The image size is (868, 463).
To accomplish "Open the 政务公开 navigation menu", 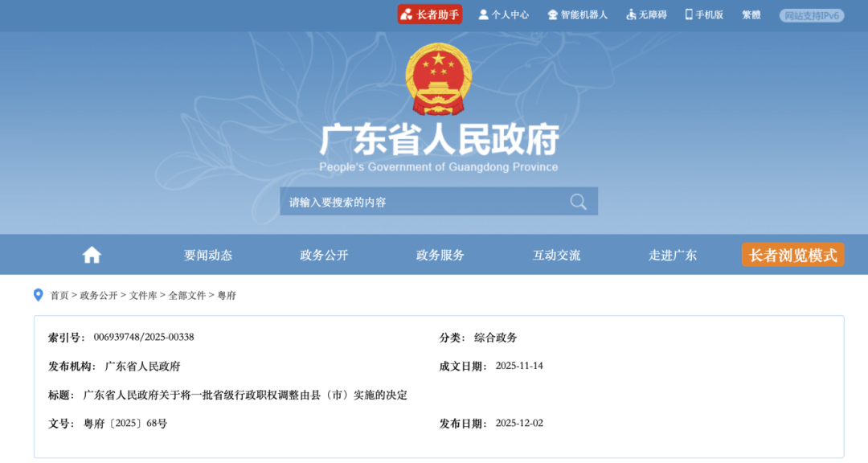I will click(x=323, y=254).
